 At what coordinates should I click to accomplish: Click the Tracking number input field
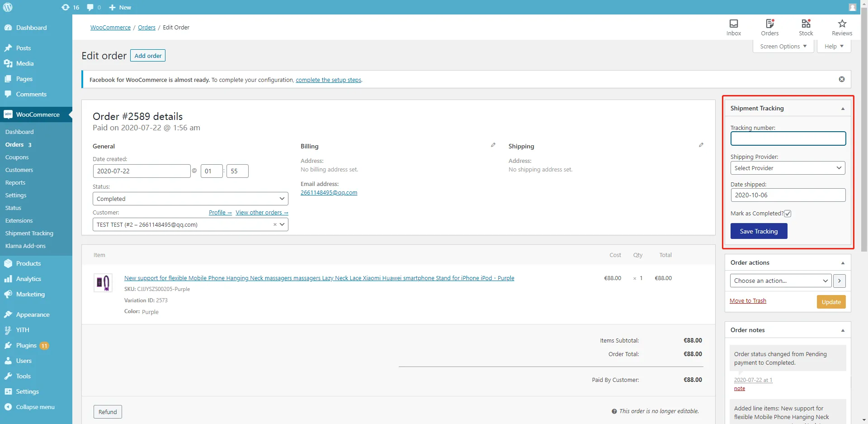[788, 138]
